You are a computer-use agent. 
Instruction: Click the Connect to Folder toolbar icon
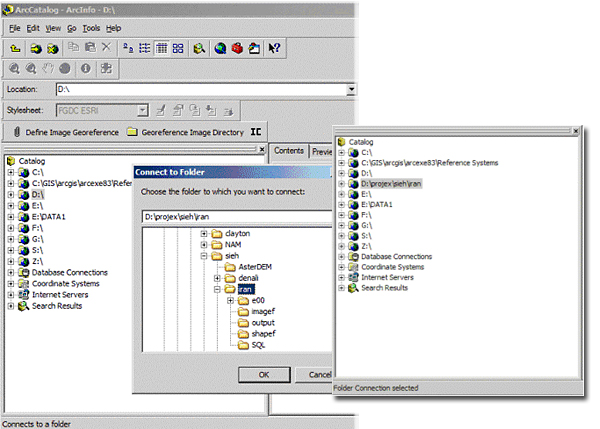click(x=36, y=48)
